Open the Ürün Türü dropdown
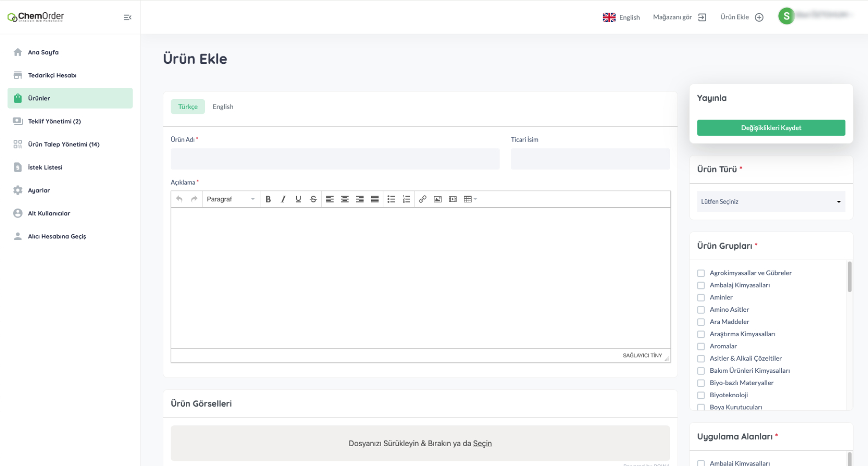Screen dimensions: 868x466 [771, 202]
